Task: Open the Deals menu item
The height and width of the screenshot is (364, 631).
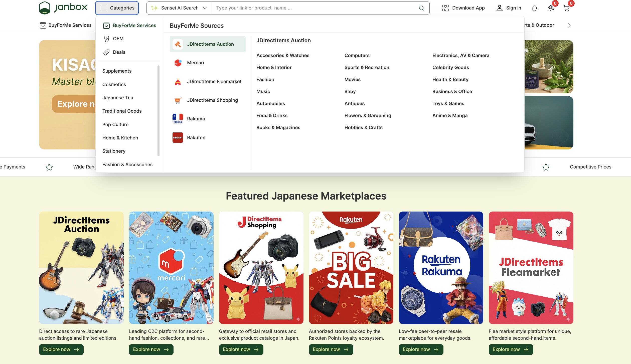Action: pyautogui.click(x=119, y=52)
